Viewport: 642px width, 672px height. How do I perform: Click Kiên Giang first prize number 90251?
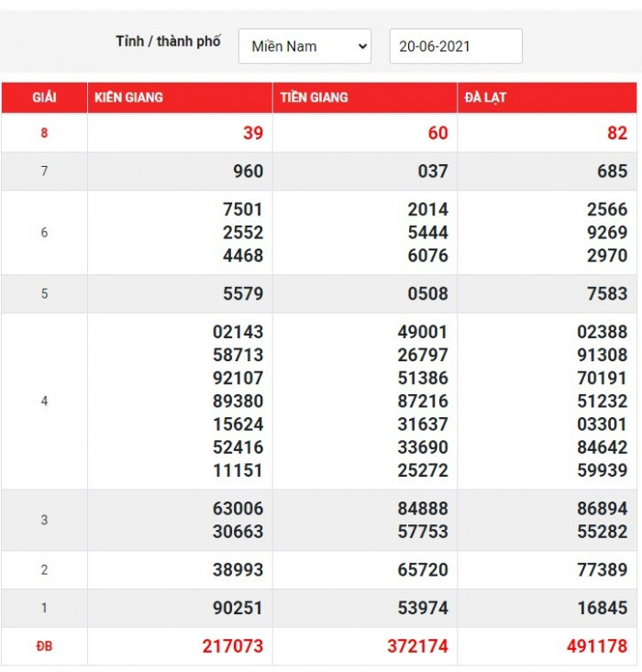click(238, 608)
